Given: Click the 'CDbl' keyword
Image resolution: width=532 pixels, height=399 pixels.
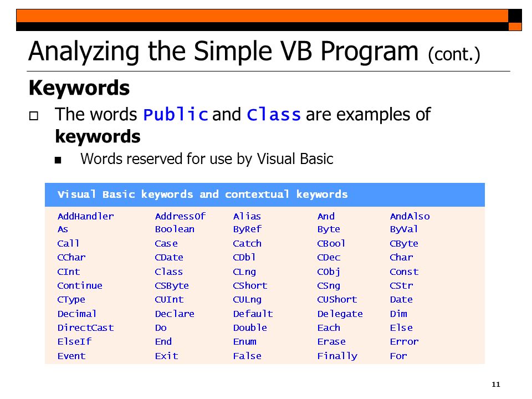Looking at the screenshot, I should pyautogui.click(x=244, y=258).
